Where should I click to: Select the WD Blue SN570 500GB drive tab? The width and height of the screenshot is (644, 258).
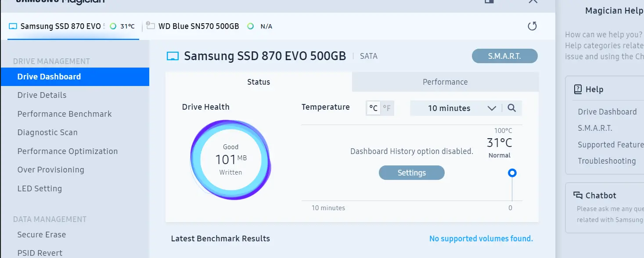pyautogui.click(x=199, y=26)
